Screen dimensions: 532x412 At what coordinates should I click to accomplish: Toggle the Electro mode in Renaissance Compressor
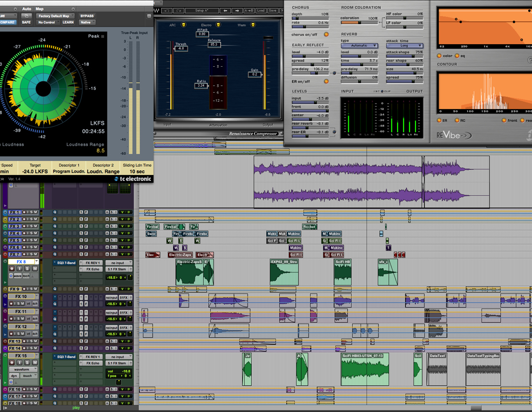click(218, 25)
